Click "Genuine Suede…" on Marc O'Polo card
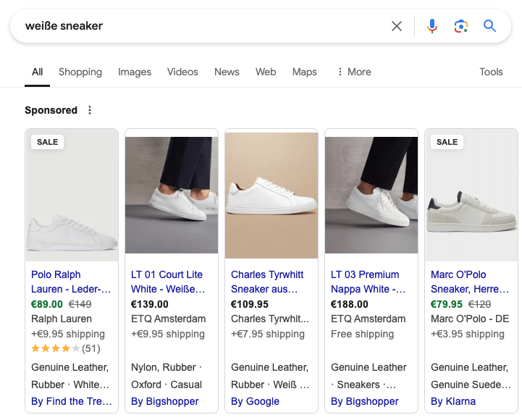The height and width of the screenshot is (420, 522). click(x=471, y=385)
